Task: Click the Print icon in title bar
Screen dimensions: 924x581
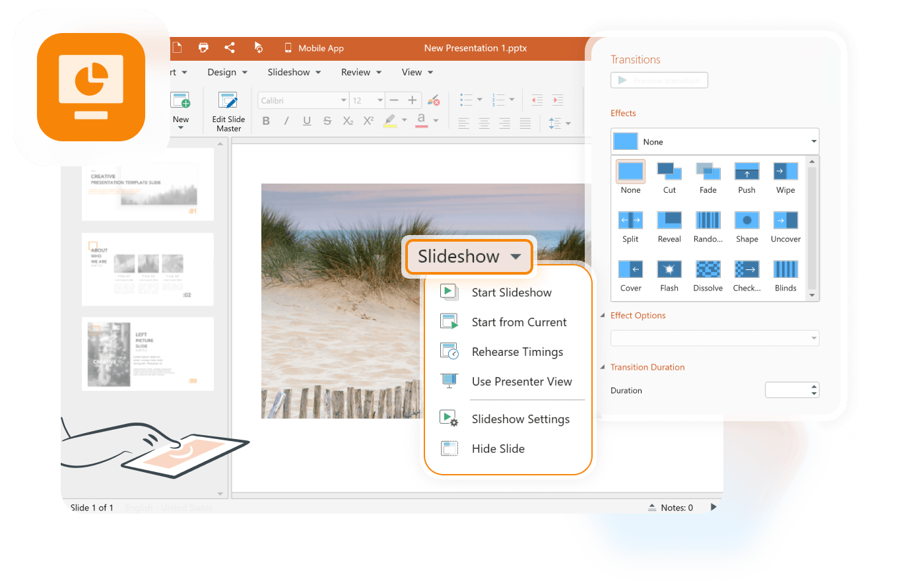Action: point(203,48)
